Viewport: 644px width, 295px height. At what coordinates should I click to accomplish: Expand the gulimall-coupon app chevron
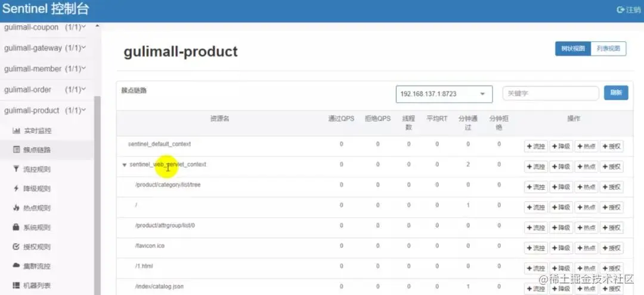[x=84, y=27]
